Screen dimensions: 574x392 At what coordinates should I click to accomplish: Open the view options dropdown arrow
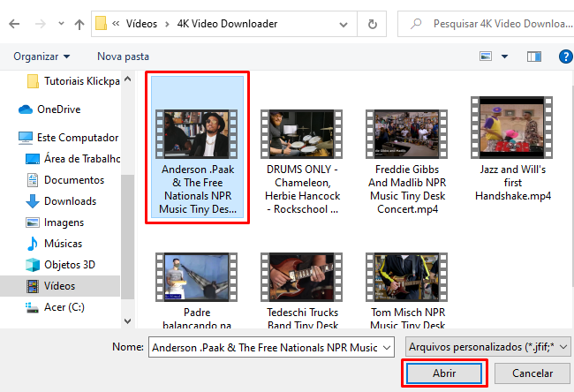(x=504, y=57)
